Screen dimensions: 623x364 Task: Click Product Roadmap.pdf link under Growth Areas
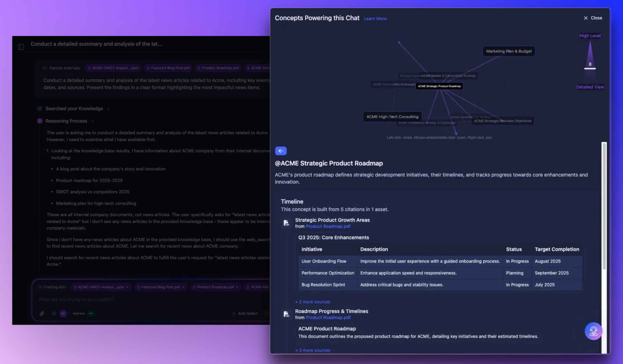(x=328, y=226)
